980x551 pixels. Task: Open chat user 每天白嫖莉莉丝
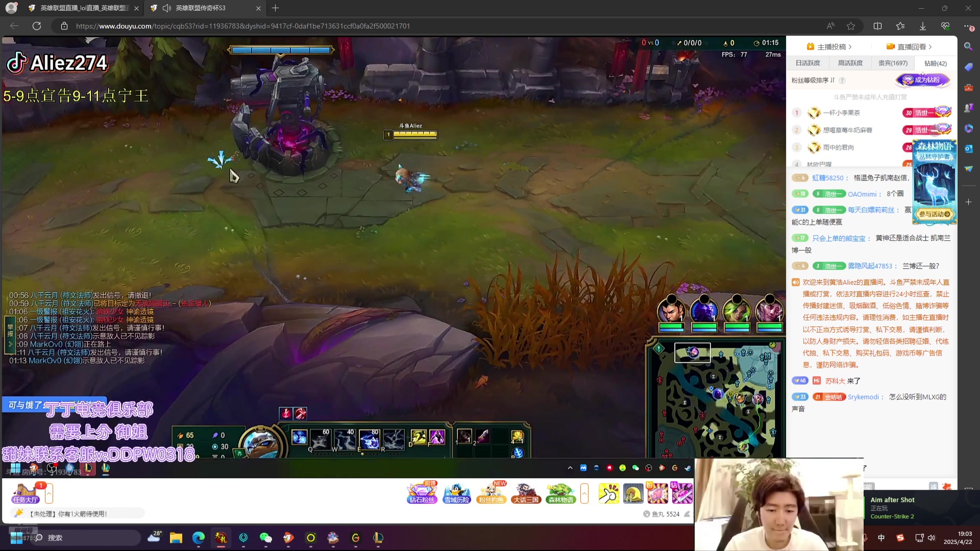[873, 210]
